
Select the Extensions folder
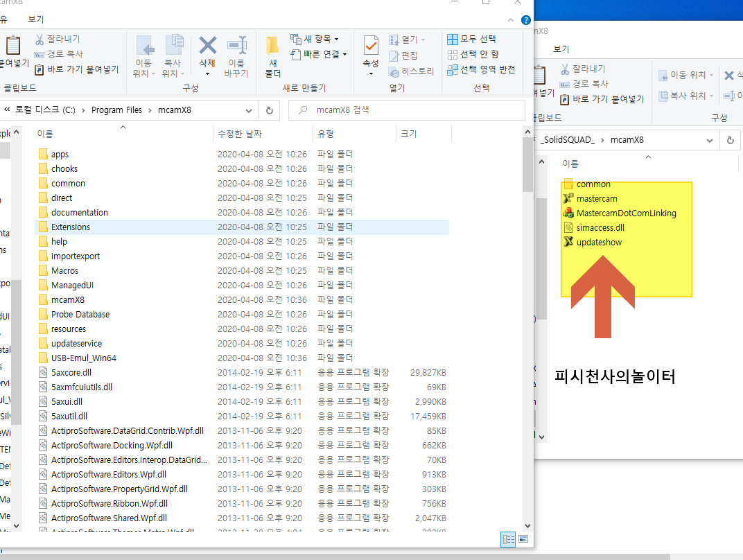pyautogui.click(x=242, y=227)
